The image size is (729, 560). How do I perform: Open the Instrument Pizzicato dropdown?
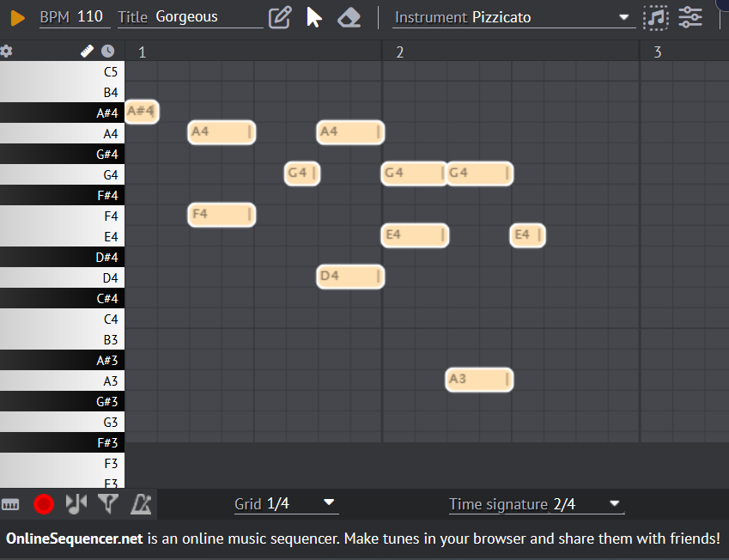click(513, 17)
